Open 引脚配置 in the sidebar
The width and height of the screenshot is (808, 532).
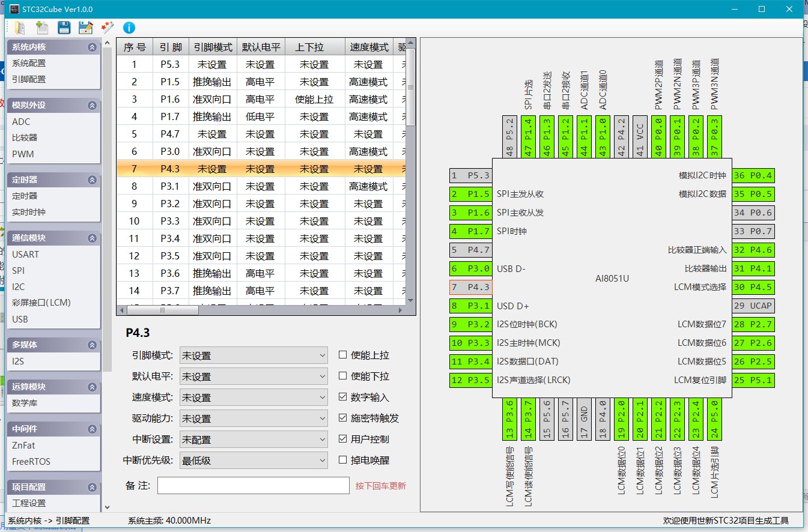click(29, 79)
